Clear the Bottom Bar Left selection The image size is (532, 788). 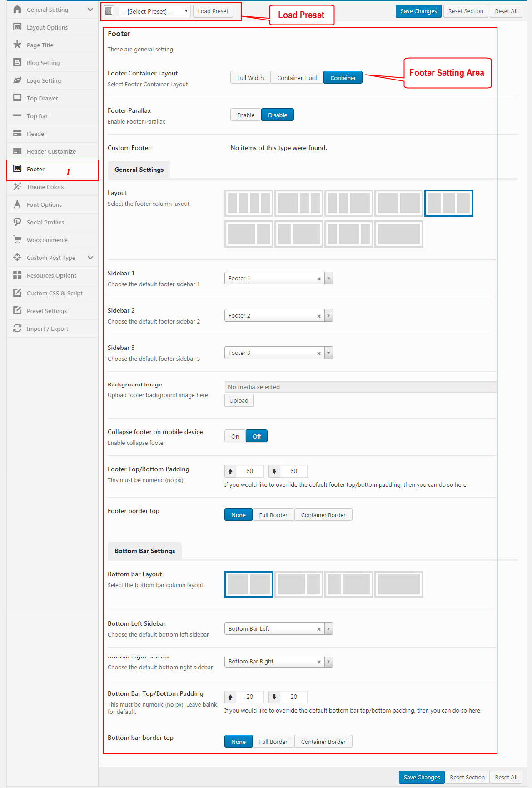click(x=319, y=629)
